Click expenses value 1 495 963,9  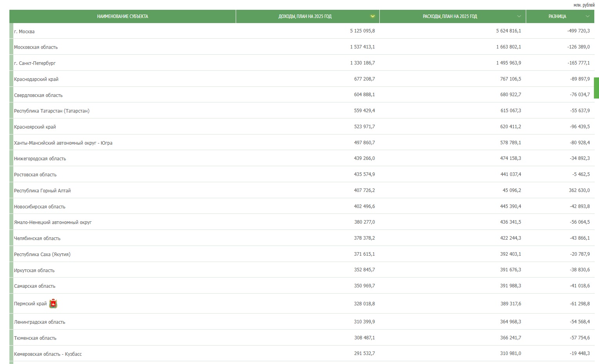point(509,63)
